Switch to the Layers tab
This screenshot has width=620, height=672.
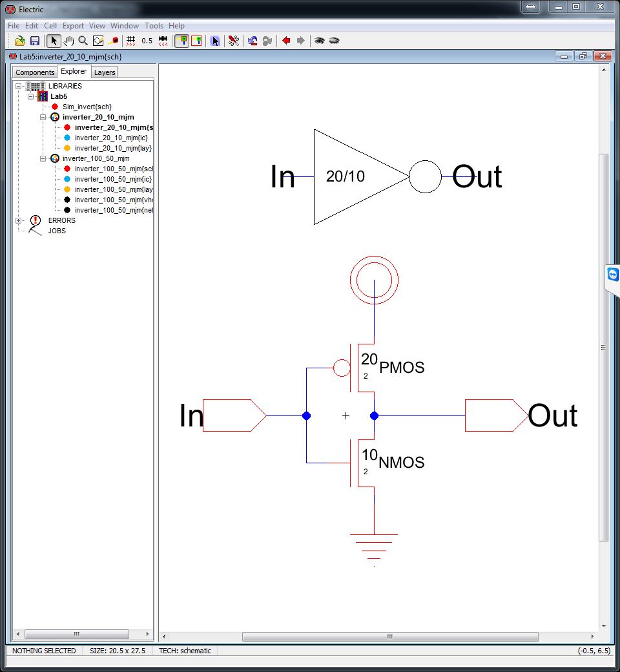point(105,72)
